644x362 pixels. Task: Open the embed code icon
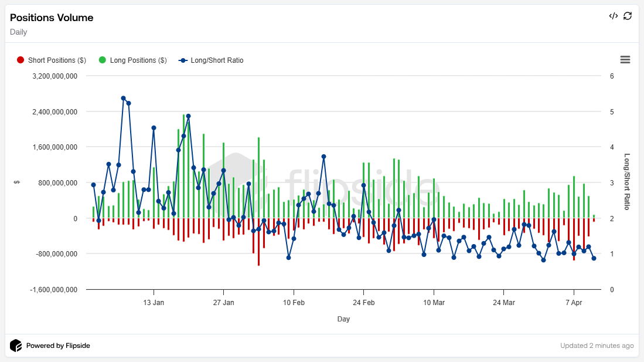(613, 16)
